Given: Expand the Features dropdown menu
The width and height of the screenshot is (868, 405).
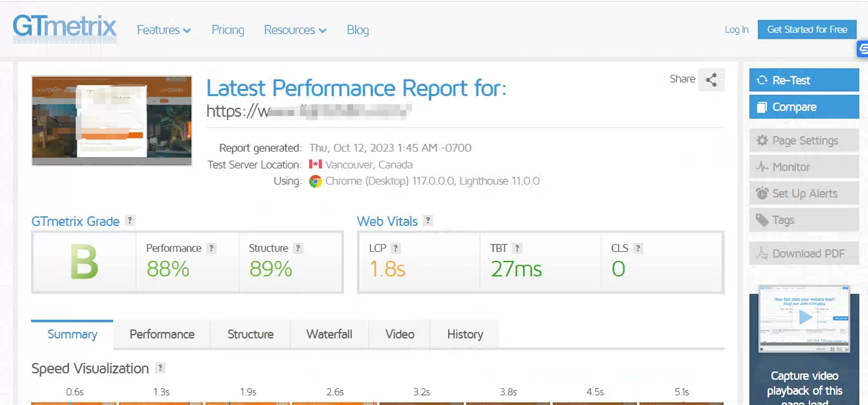Looking at the screenshot, I should [163, 30].
